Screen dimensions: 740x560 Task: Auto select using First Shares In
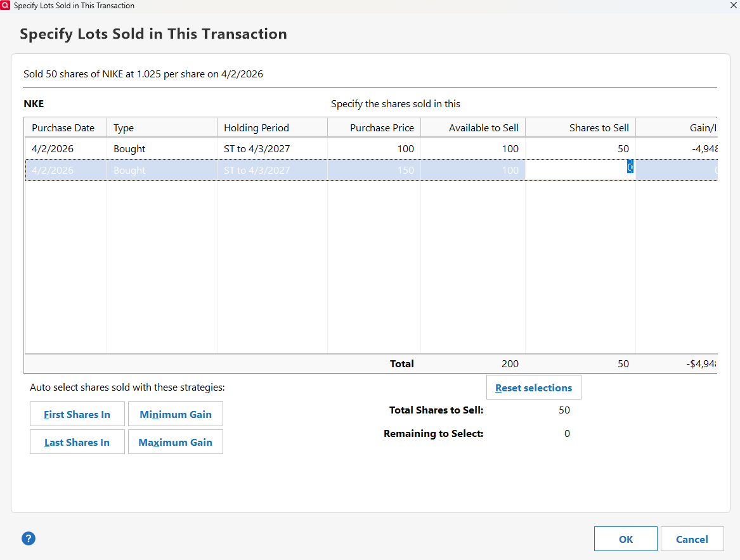[77, 414]
